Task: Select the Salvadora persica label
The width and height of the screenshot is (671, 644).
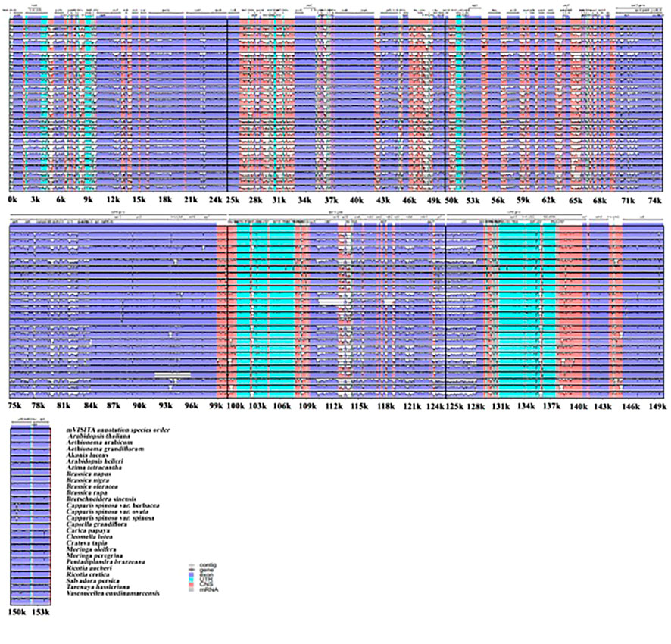Action: (x=92, y=580)
